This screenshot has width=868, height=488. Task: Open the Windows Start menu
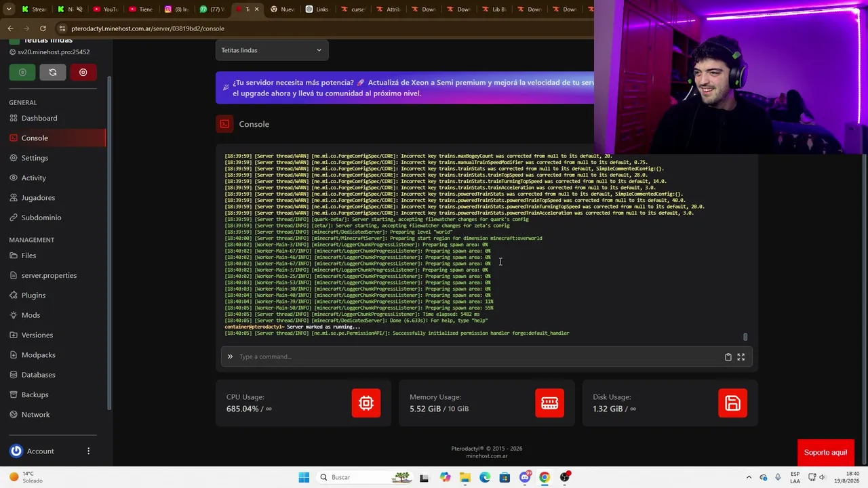coord(304,477)
